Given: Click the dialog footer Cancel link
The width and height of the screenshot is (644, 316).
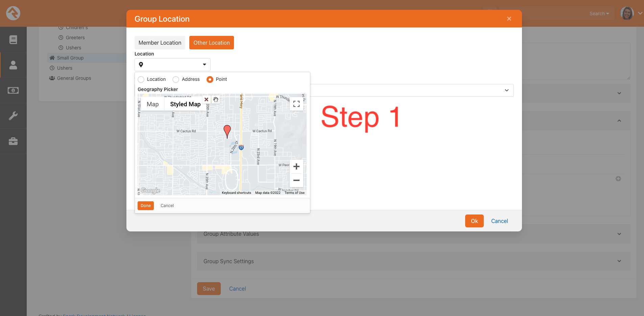Looking at the screenshot, I should click(499, 221).
